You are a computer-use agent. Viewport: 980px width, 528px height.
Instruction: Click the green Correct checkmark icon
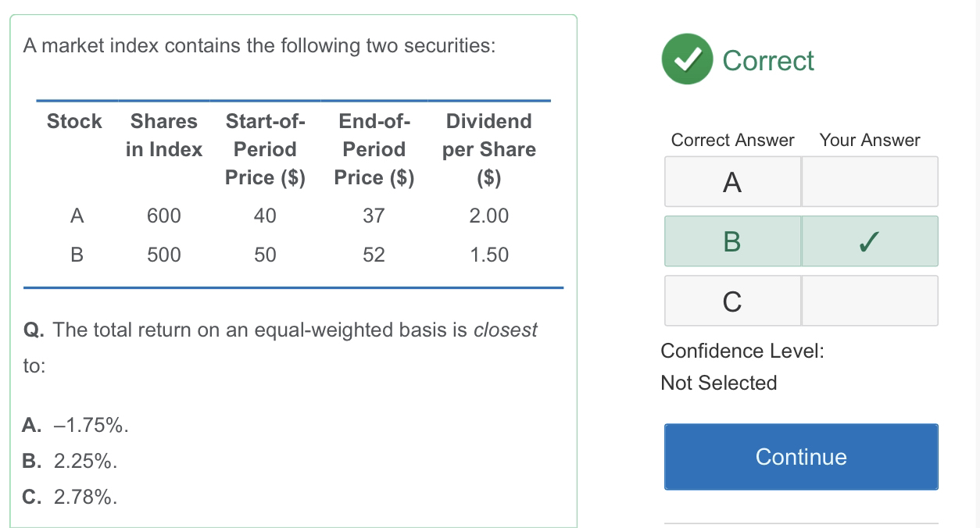[688, 61]
